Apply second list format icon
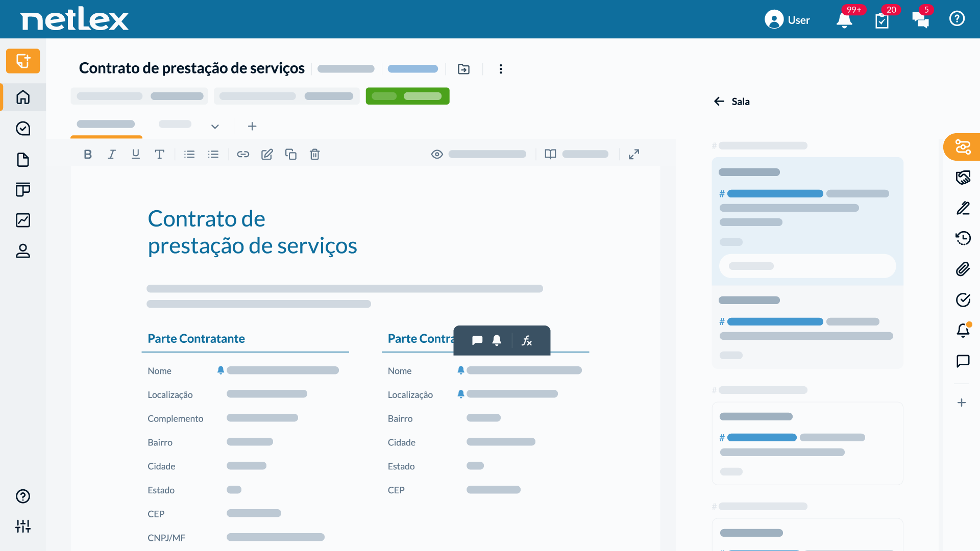Image resolution: width=980 pixels, height=551 pixels. 213,155
